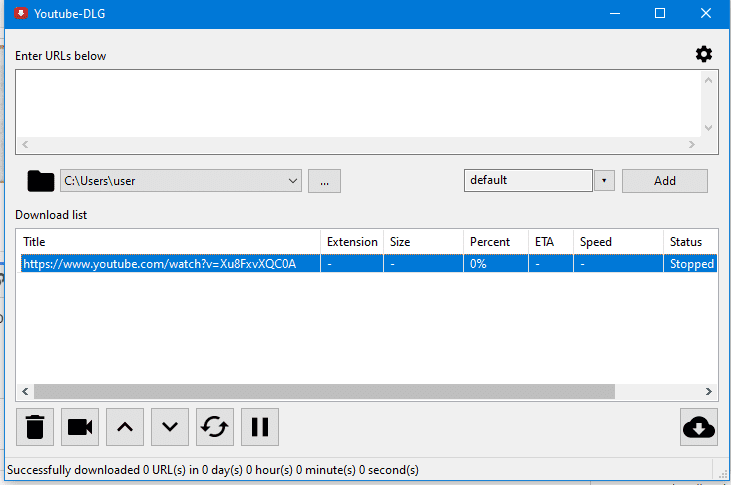Click download list scroll right arrow

pyautogui.click(x=709, y=391)
